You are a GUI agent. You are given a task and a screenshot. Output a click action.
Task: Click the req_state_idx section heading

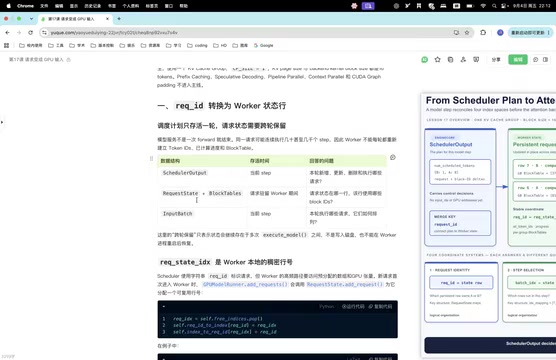pyautogui.click(x=226, y=262)
